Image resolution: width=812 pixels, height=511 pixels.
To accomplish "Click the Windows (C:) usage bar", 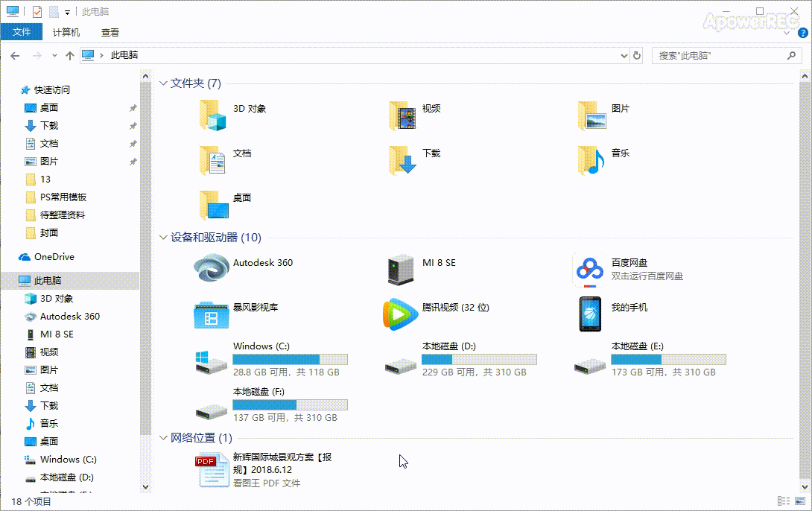I will [x=290, y=359].
